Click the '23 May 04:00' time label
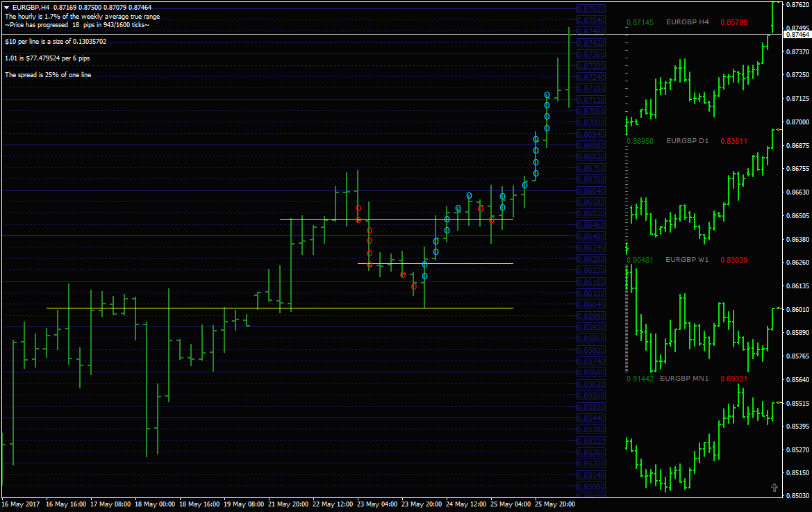812x512 pixels. (x=377, y=504)
